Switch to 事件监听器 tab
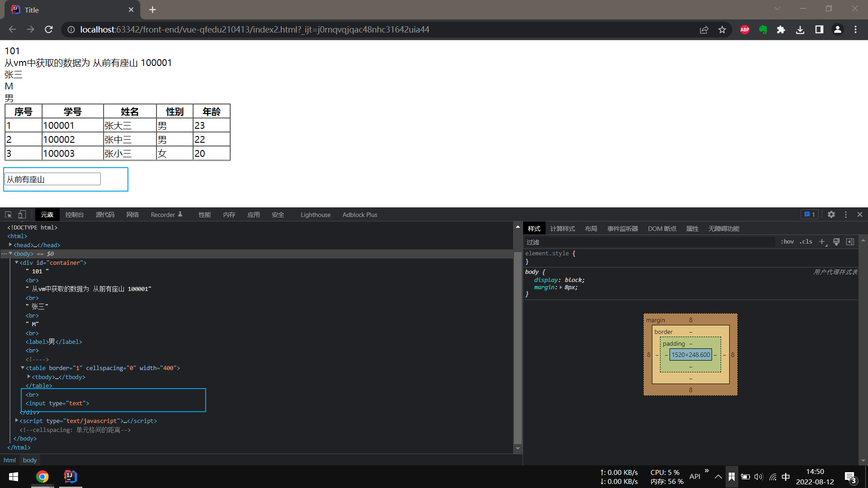Screen dimensions: 868x488 click(x=623, y=229)
